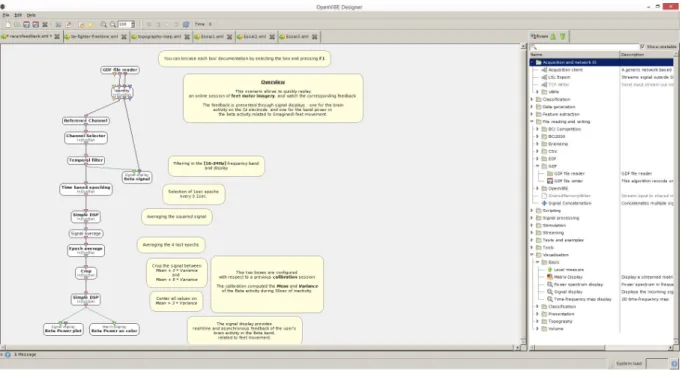Click the cut scissors toolbar icon
This screenshot has height=371, width=682.
58,24
